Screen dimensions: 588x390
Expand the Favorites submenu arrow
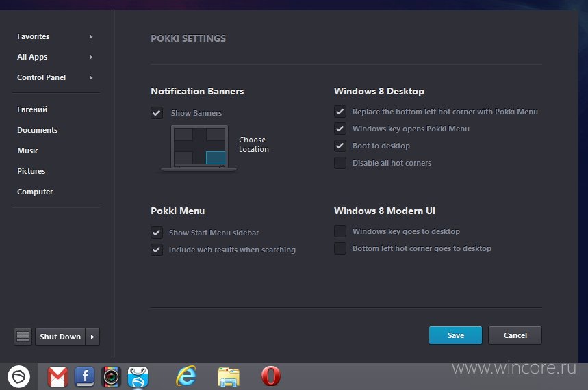pyautogui.click(x=91, y=36)
